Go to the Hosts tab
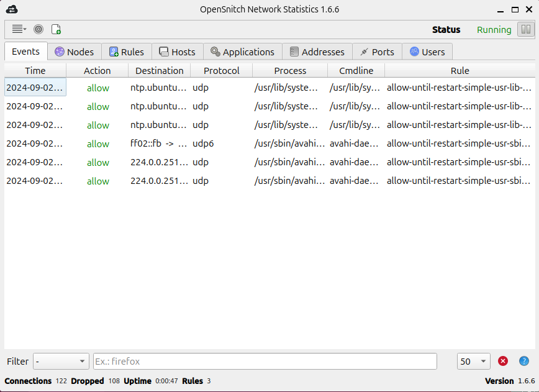The height and width of the screenshot is (392, 539). pos(177,52)
